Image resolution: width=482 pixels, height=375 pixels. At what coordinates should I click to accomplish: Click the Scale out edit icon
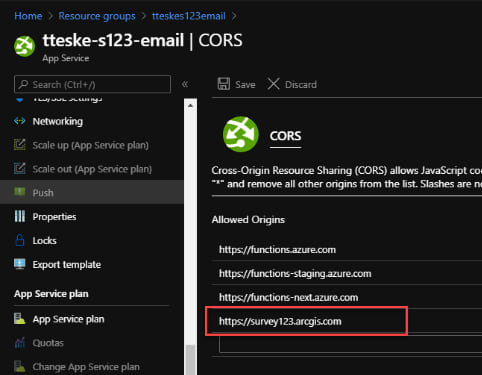point(20,168)
